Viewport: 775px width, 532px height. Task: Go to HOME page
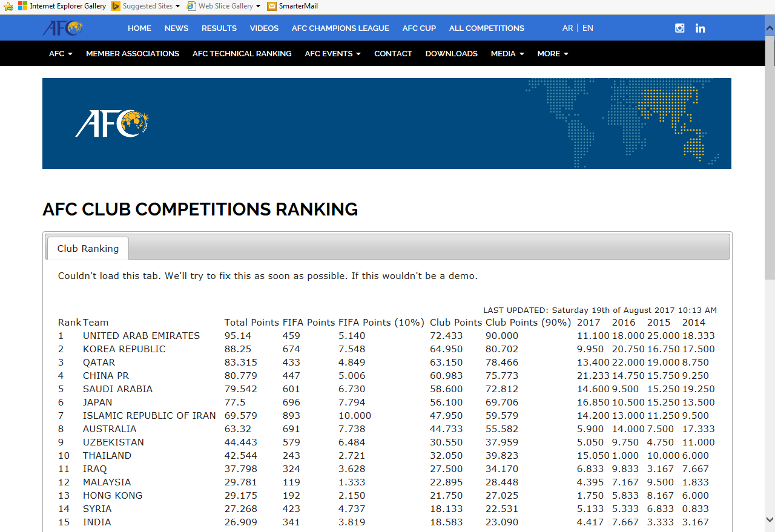[139, 28]
